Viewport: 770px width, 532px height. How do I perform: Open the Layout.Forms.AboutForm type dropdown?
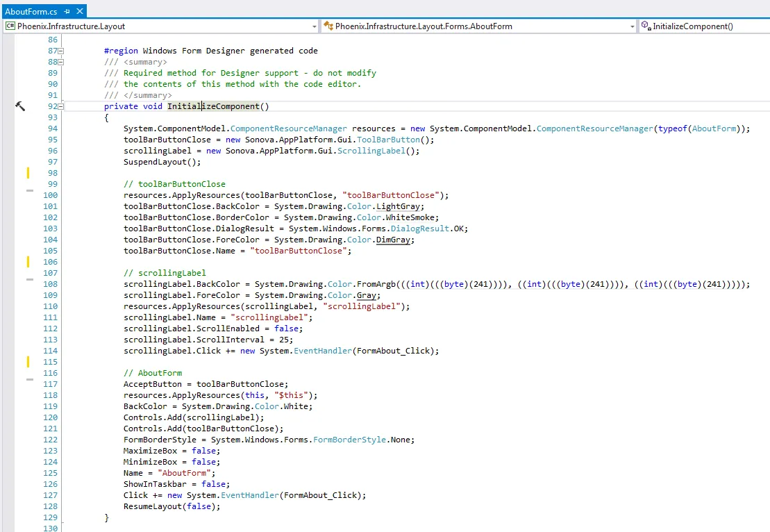click(x=479, y=26)
